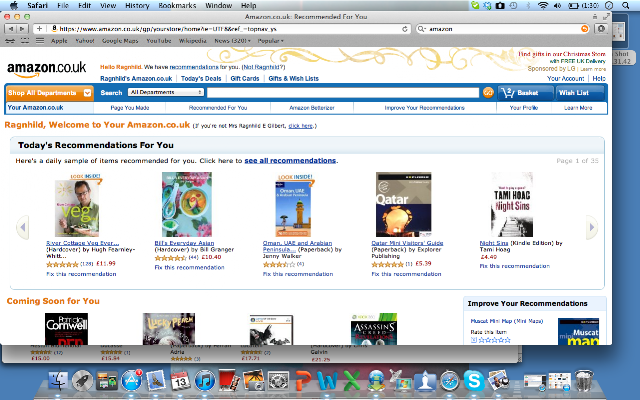Open the Bookmarks book icon in bookmarks bar

pyautogui.click(x=10, y=41)
